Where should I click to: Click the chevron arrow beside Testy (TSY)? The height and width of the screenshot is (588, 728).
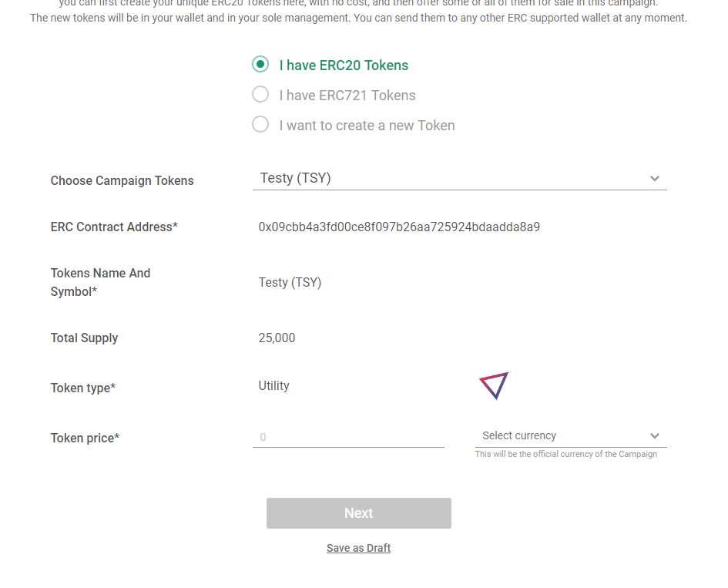[x=655, y=178]
